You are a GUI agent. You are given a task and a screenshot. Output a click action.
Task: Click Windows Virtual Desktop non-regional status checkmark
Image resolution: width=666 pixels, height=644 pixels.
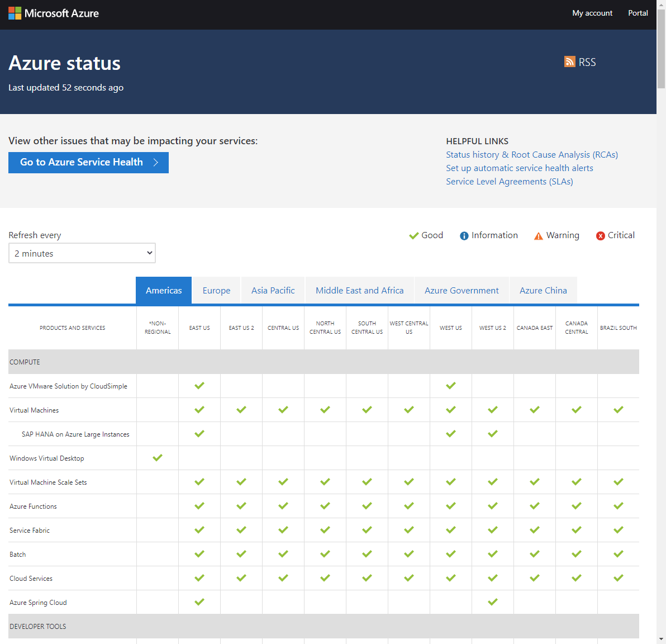158,458
